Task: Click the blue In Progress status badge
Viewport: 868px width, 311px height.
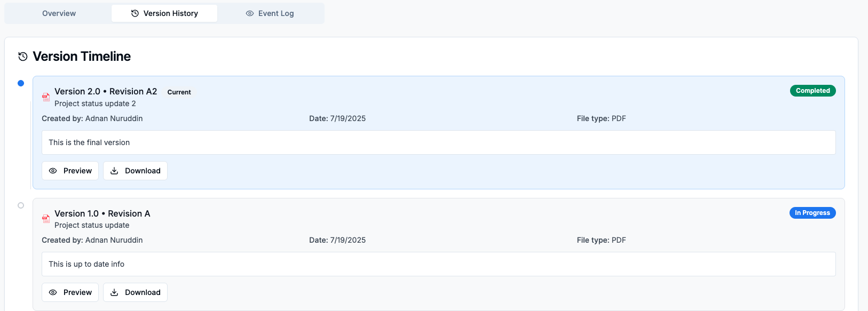Action: tap(812, 213)
